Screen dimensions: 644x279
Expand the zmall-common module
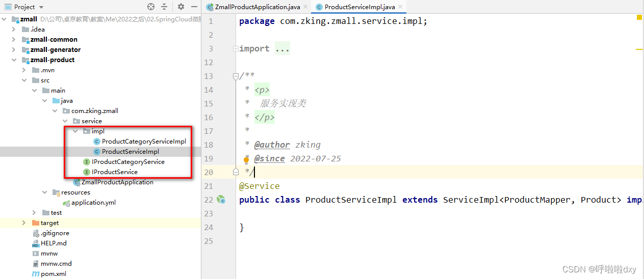(x=14, y=40)
